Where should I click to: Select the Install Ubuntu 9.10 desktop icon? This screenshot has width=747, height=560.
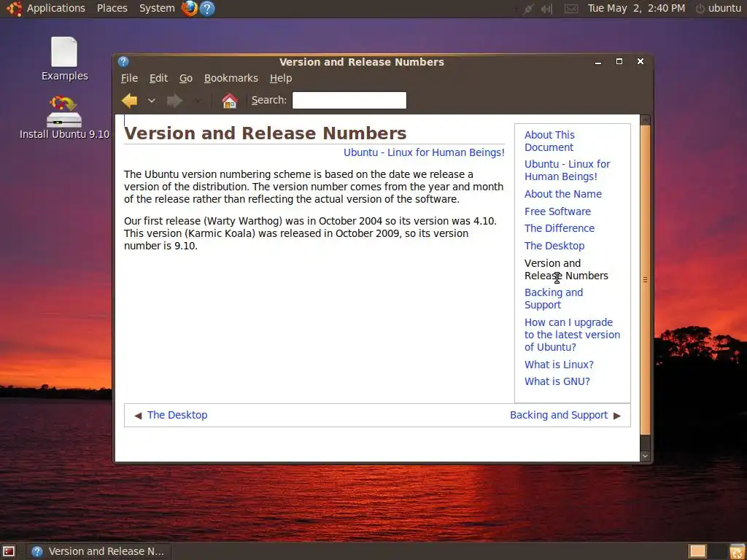point(64,117)
